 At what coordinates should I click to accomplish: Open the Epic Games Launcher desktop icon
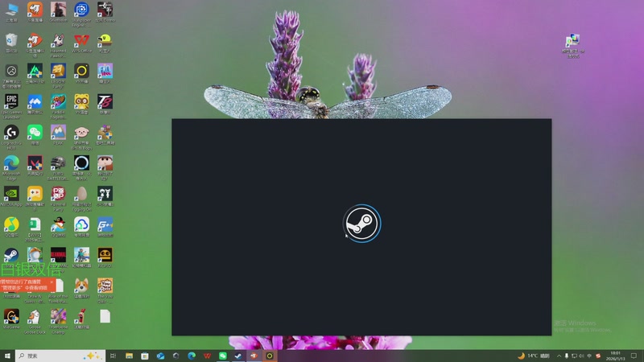11,106
